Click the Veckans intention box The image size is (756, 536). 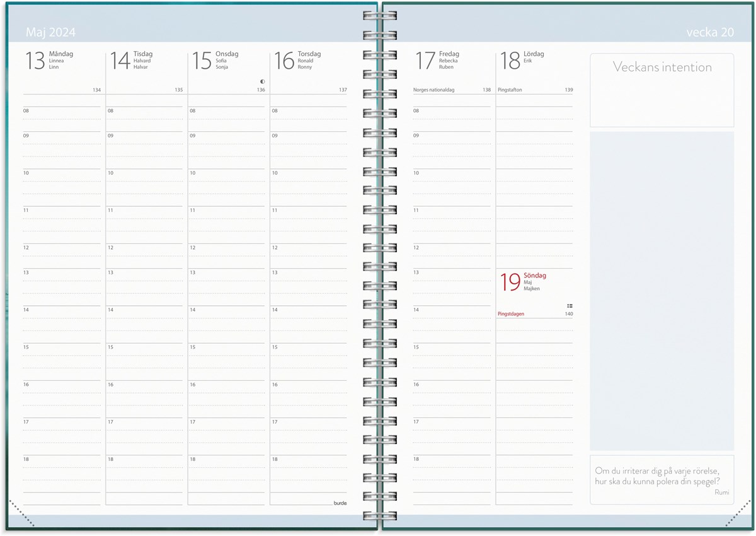(661, 90)
